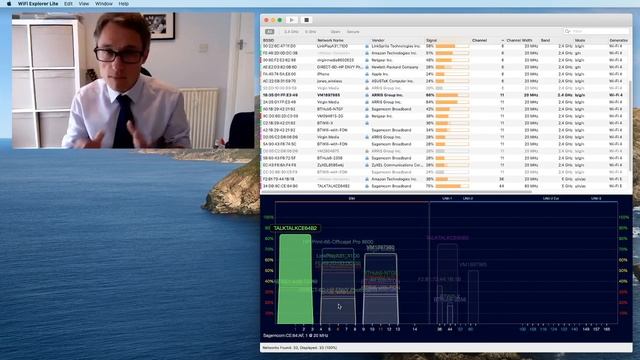
Task: Select the BTHub6-N7GF network name
Action: coord(330,109)
